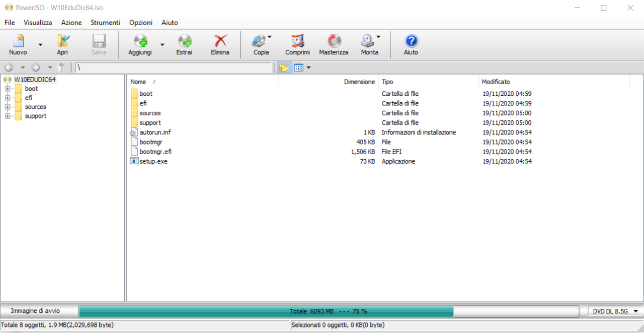This screenshot has height=333, width=644.
Task: Open the Visualizza menu
Action: (x=38, y=23)
